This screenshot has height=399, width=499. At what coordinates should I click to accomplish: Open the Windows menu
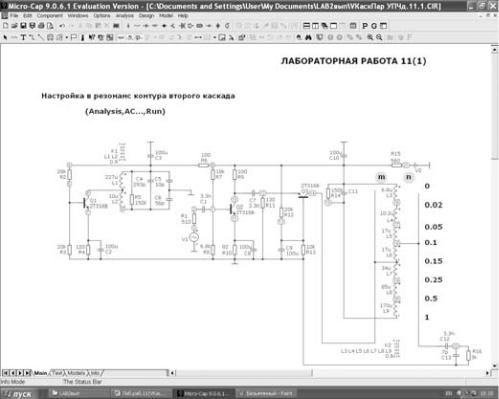pos(78,16)
